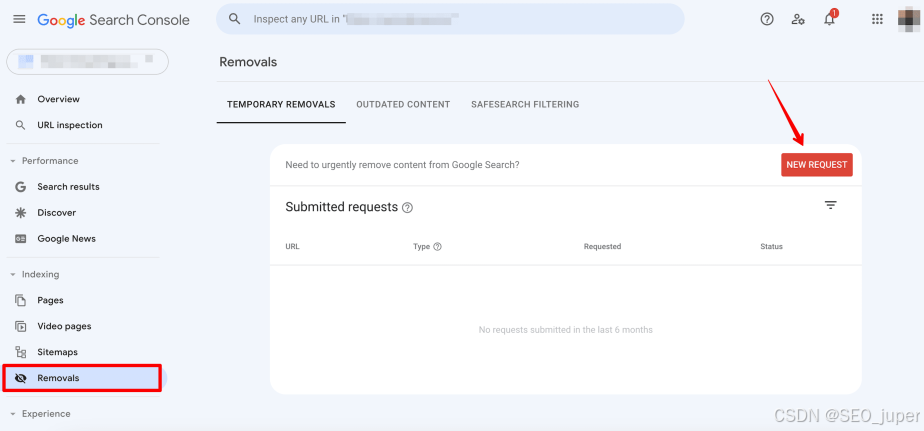
Task: Collapse the Performance section
Action: (x=44, y=161)
